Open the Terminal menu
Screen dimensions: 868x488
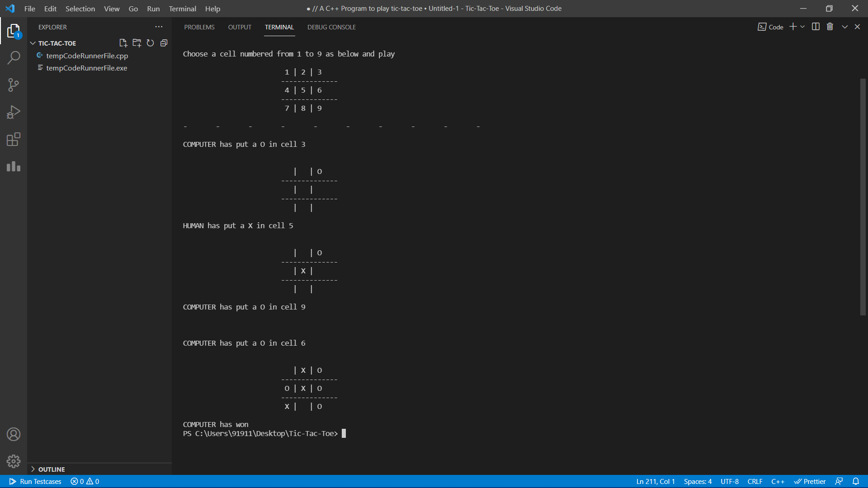coord(182,9)
